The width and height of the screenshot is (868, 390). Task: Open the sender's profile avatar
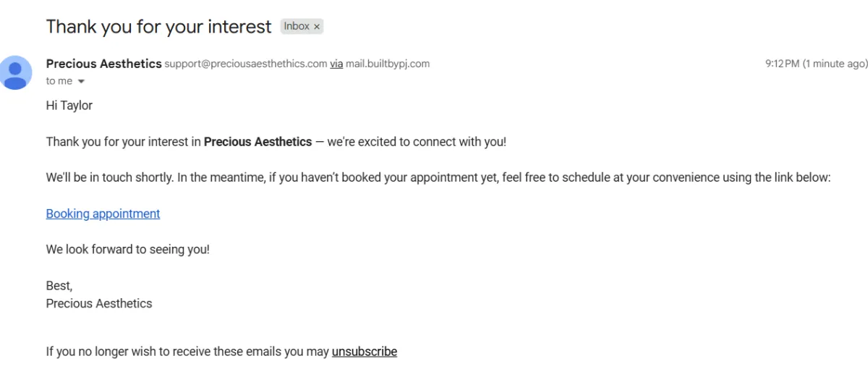click(16, 72)
